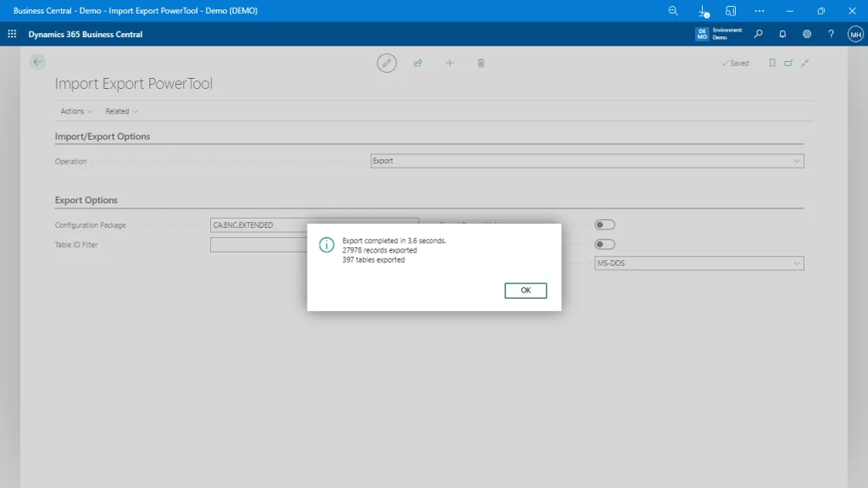The height and width of the screenshot is (488, 868).
Task: Enable the toggle beside the Table ID Filter row
Action: tap(605, 244)
